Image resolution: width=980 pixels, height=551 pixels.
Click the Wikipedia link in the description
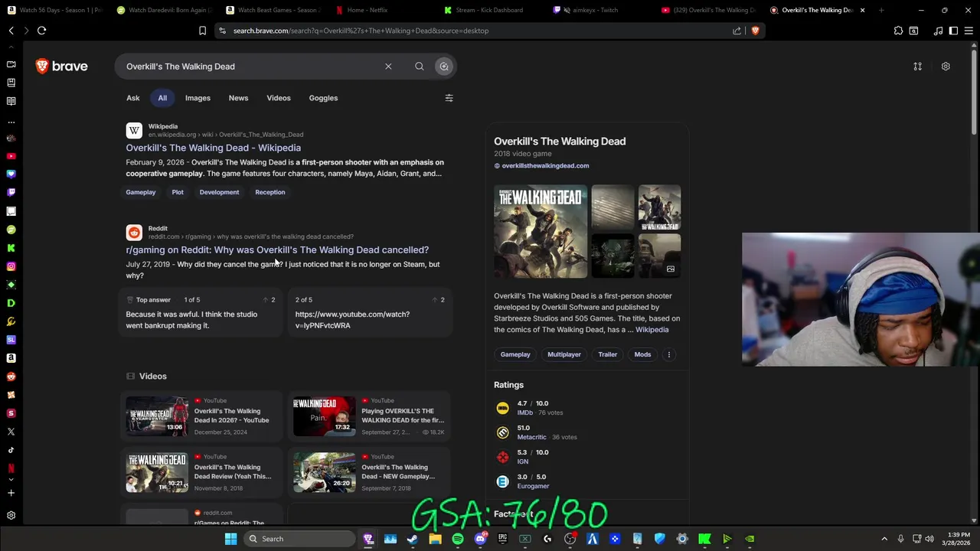pyautogui.click(x=652, y=330)
